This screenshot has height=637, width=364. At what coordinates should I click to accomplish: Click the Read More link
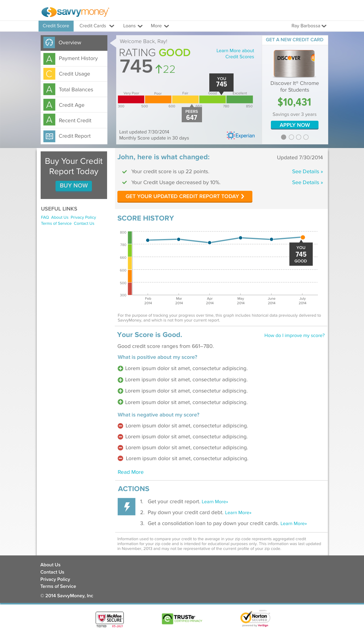[130, 472]
